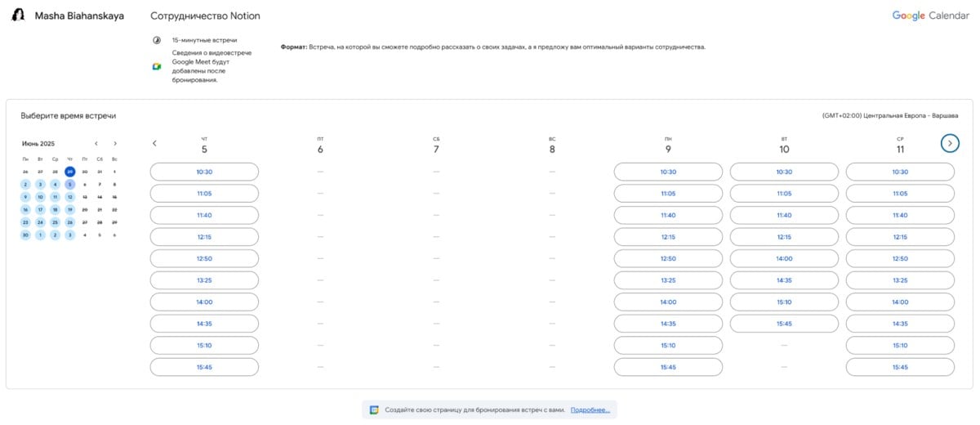Viewport: 980px width, 425px height.
Task: Select 12:50 on Wednesday 11
Action: point(900,258)
